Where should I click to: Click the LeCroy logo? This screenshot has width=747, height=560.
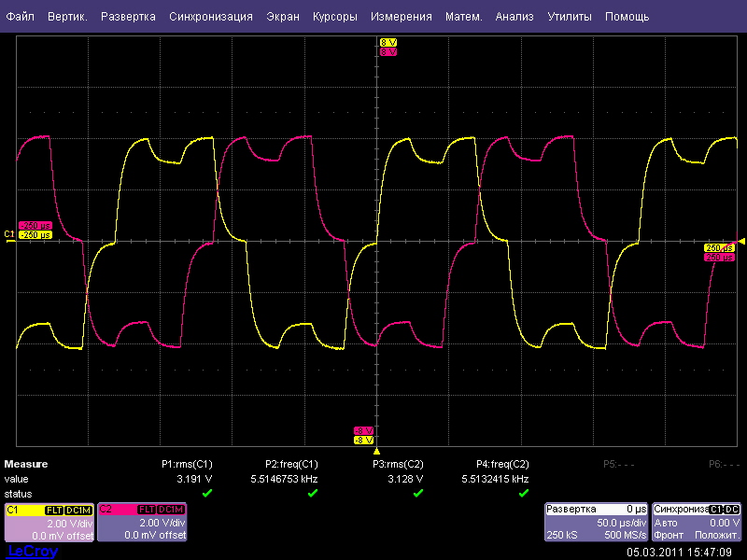(32, 552)
